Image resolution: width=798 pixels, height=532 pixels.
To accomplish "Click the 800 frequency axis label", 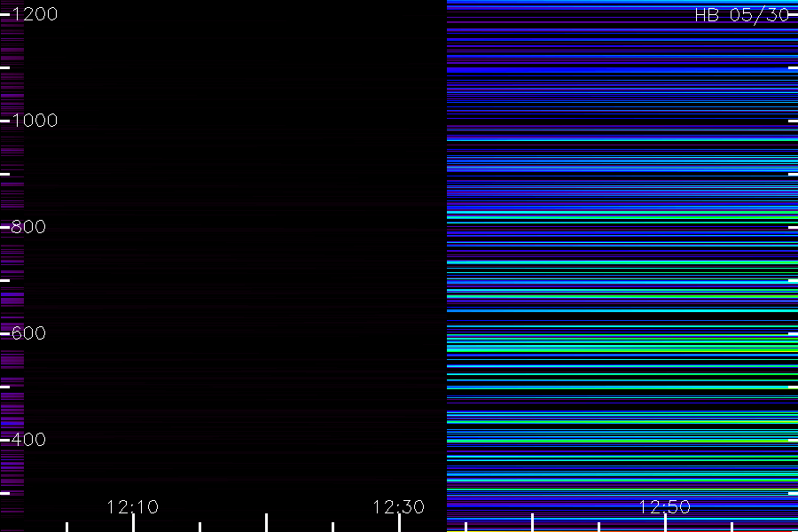I will pos(28,227).
